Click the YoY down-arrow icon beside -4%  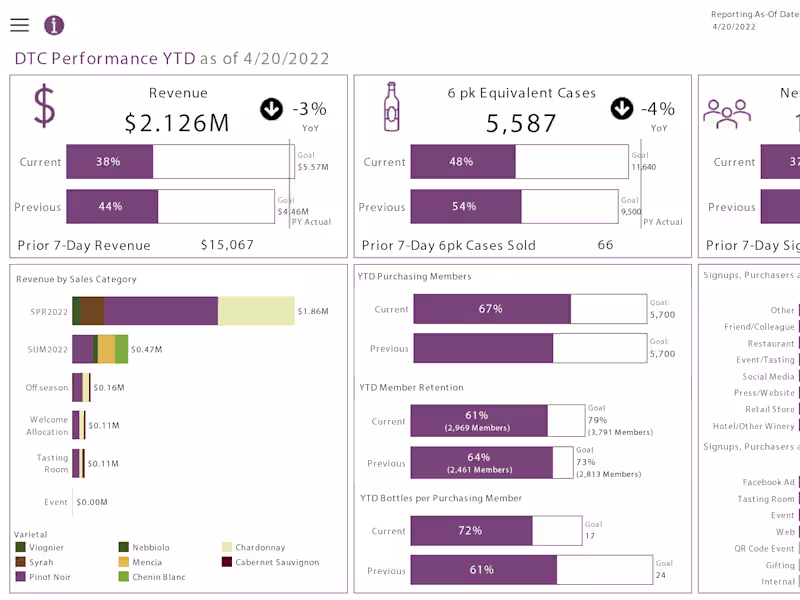pyautogui.click(x=620, y=110)
